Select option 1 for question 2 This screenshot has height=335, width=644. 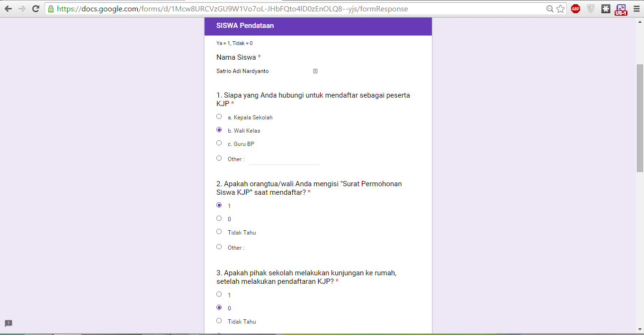pos(219,205)
